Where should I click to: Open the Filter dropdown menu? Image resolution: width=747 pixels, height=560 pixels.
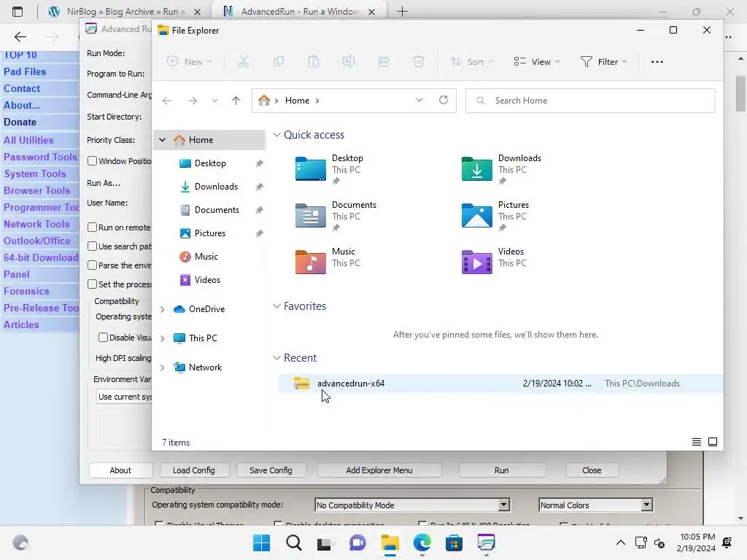(x=603, y=61)
